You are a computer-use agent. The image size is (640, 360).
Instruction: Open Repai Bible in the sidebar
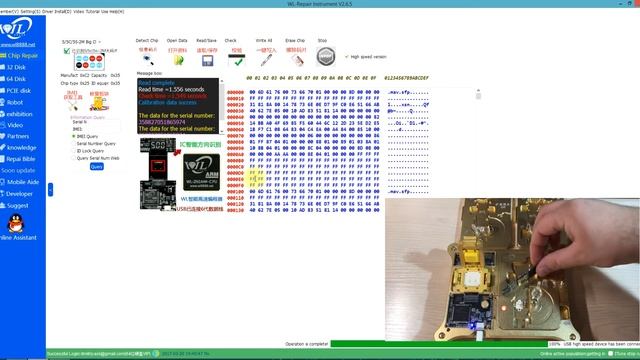point(18,159)
